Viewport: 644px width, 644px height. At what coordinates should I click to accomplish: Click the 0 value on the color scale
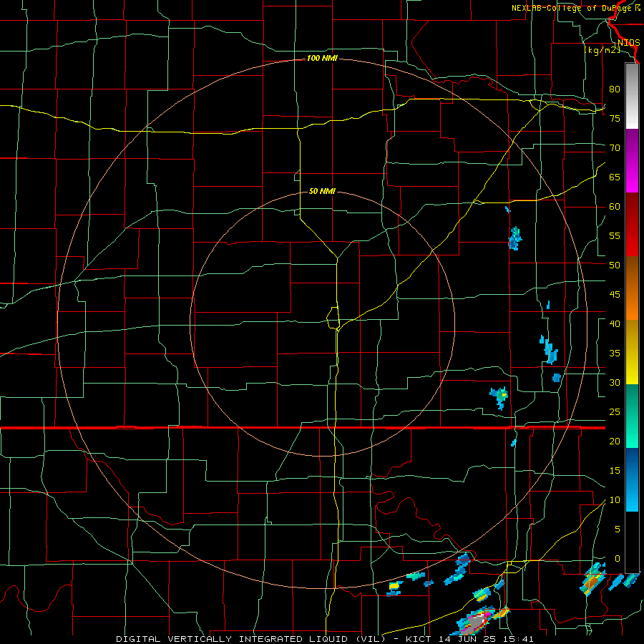618,559
